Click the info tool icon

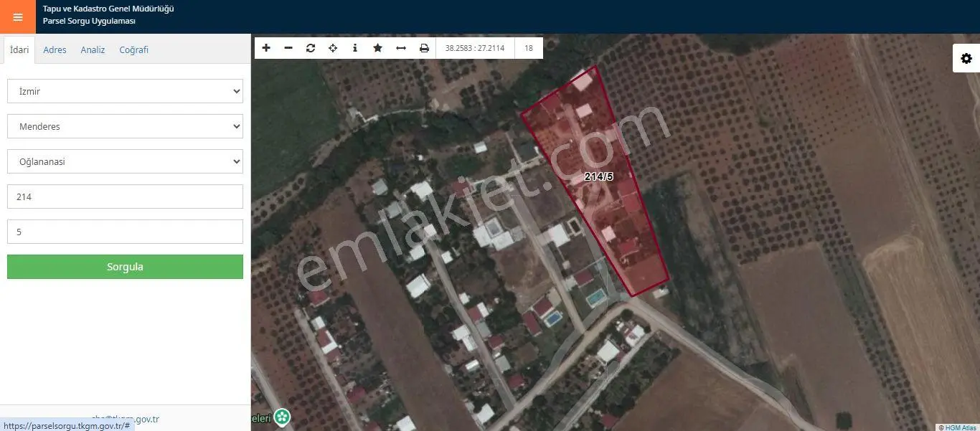click(x=355, y=48)
